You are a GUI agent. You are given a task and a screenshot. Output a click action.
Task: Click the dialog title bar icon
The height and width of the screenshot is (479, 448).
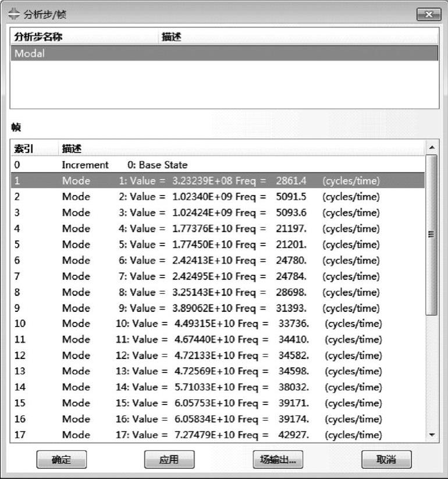14,14
